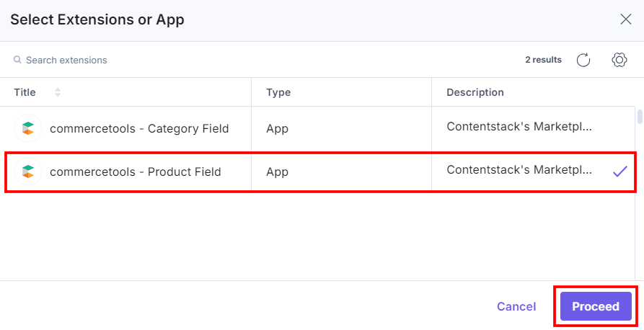Viewport: 644px width, 330px height.
Task: Click Category Field description text
Action: [x=519, y=127]
